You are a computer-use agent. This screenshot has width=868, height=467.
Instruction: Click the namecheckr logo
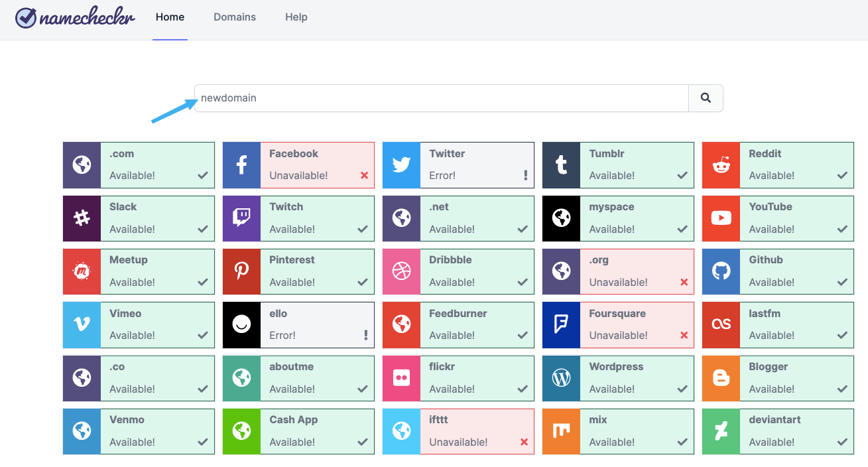pyautogui.click(x=76, y=18)
